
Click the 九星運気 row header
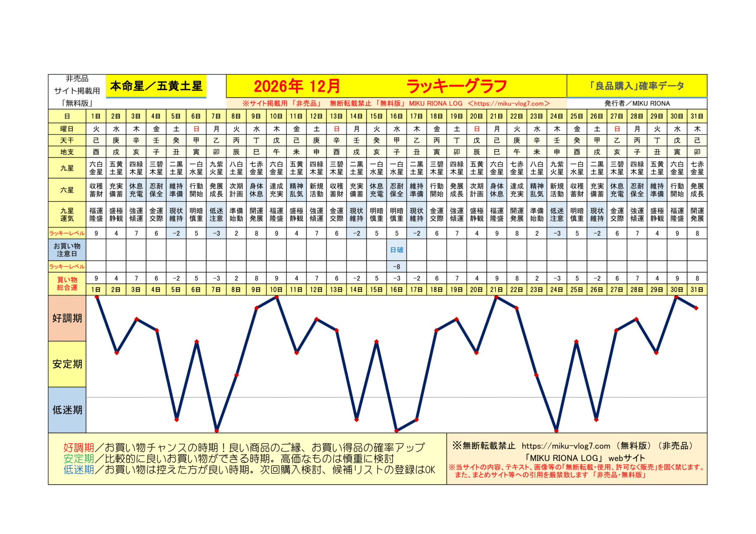coord(67,215)
